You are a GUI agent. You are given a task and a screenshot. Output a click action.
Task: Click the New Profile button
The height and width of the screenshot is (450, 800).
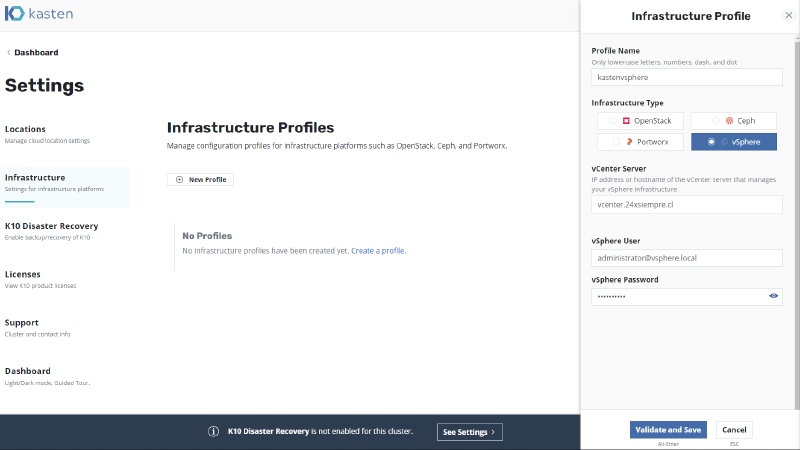201,180
